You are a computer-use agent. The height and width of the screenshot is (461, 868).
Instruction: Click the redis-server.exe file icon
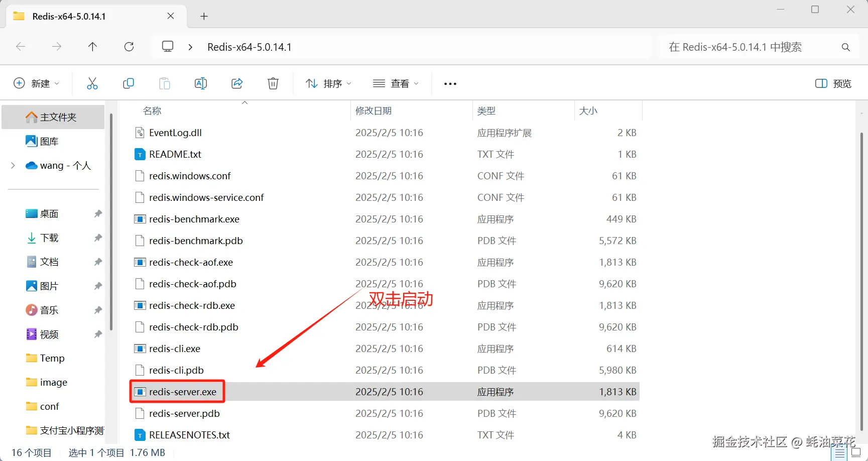140,392
